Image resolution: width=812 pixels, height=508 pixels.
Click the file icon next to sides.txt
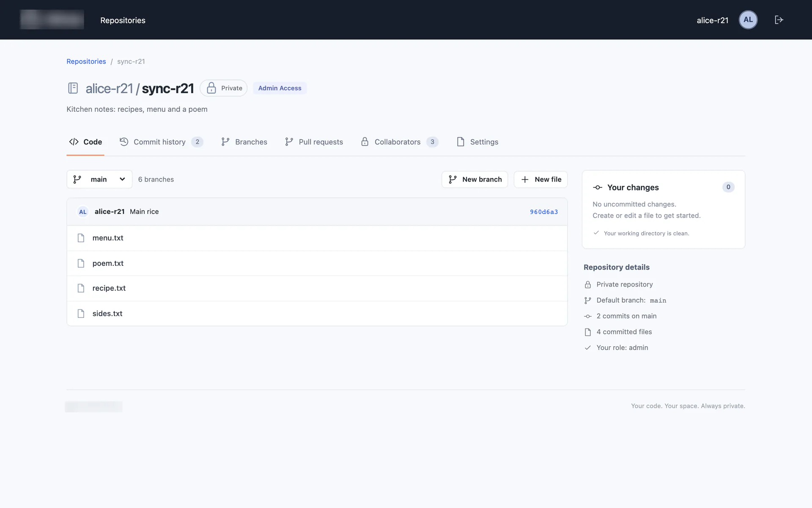[81, 314]
